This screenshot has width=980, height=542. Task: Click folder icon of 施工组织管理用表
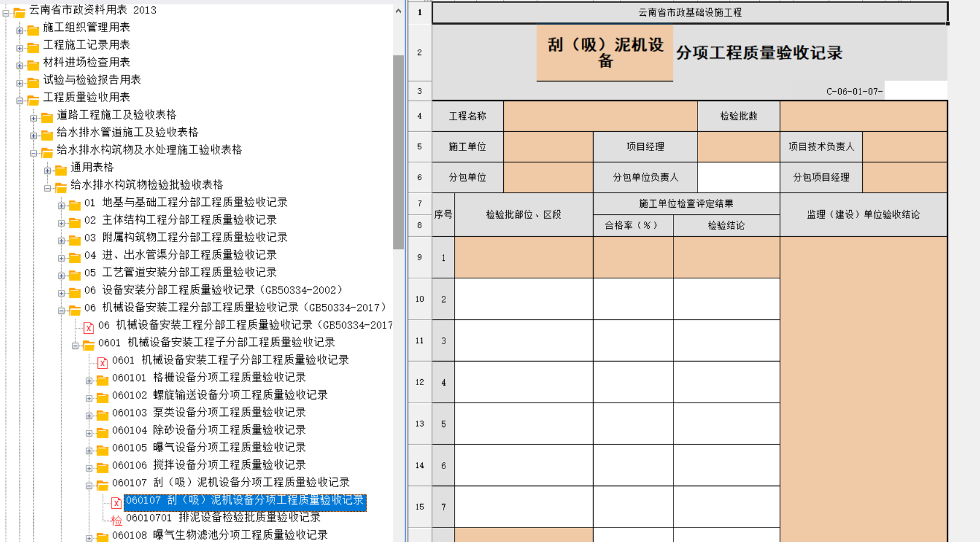[33, 30]
